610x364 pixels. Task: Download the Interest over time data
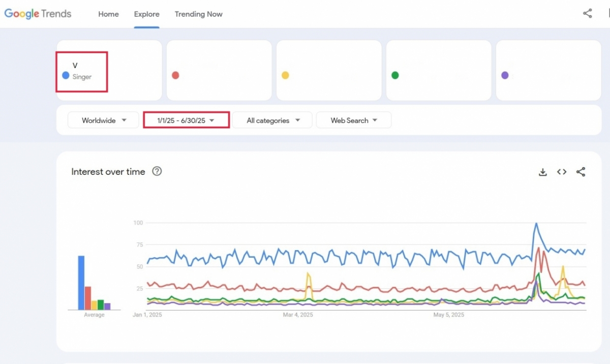(542, 172)
